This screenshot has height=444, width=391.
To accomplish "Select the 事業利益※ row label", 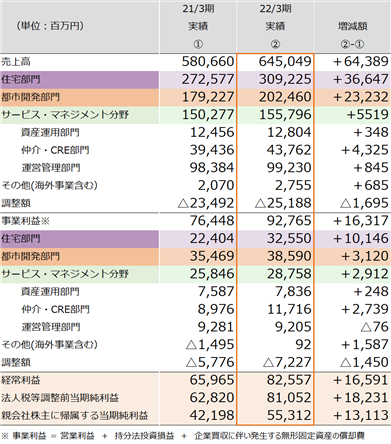I will point(25,221).
